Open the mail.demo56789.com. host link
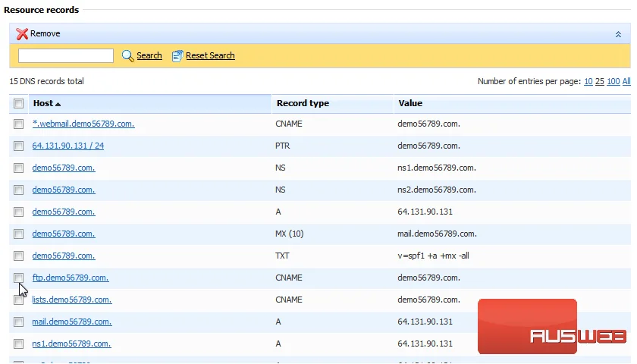The image size is (637, 364). coord(72,322)
